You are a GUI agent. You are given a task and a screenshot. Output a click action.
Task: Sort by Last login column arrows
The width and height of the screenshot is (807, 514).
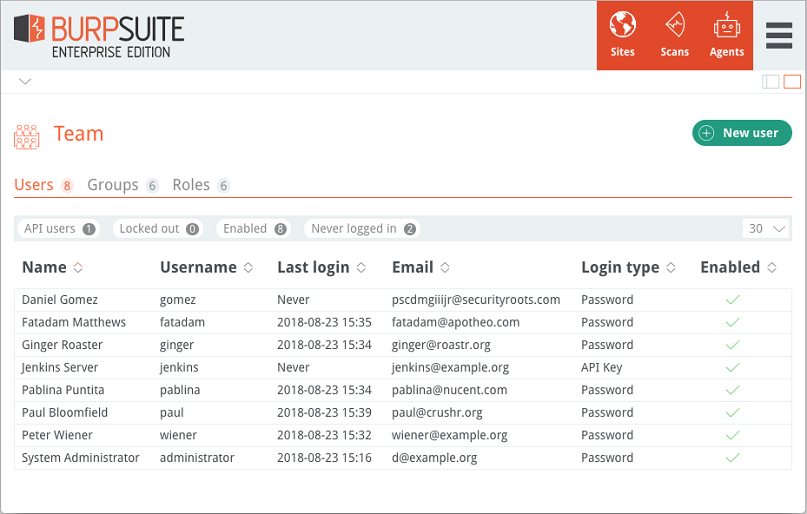click(361, 268)
